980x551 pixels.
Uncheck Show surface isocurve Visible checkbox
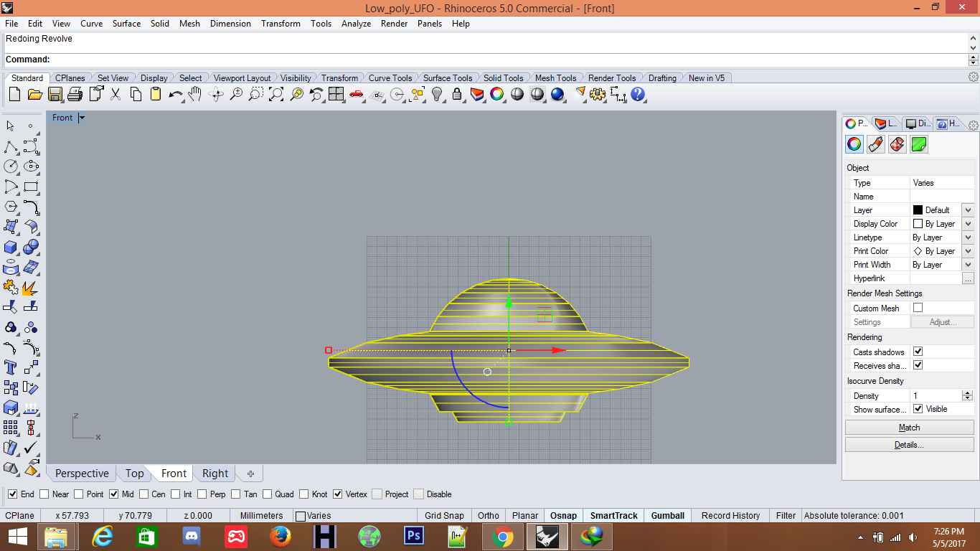918,409
